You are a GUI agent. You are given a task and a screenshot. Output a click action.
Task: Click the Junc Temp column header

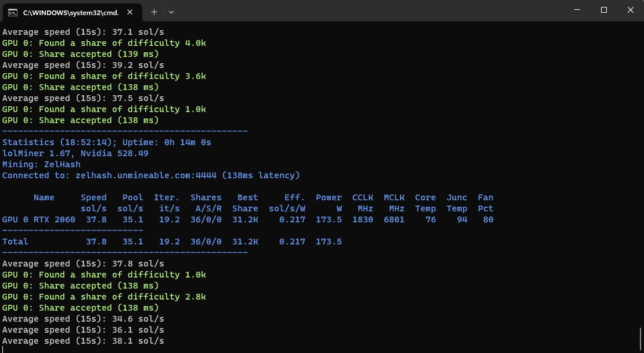pos(456,203)
